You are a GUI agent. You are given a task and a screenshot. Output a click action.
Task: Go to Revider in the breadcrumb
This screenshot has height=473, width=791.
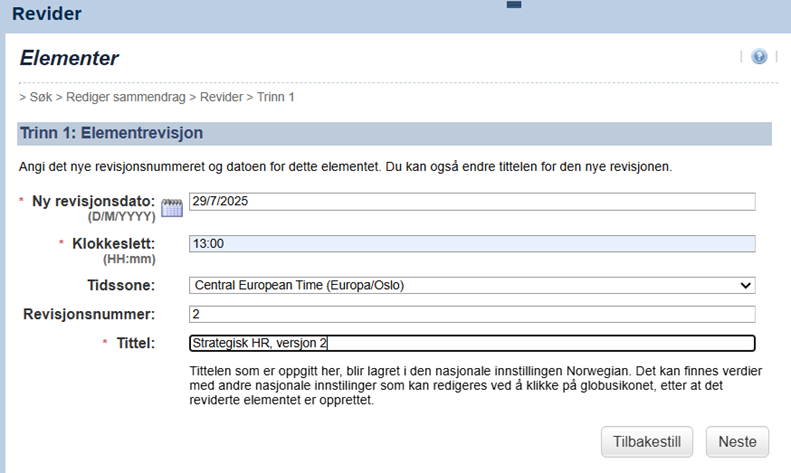tap(221, 97)
